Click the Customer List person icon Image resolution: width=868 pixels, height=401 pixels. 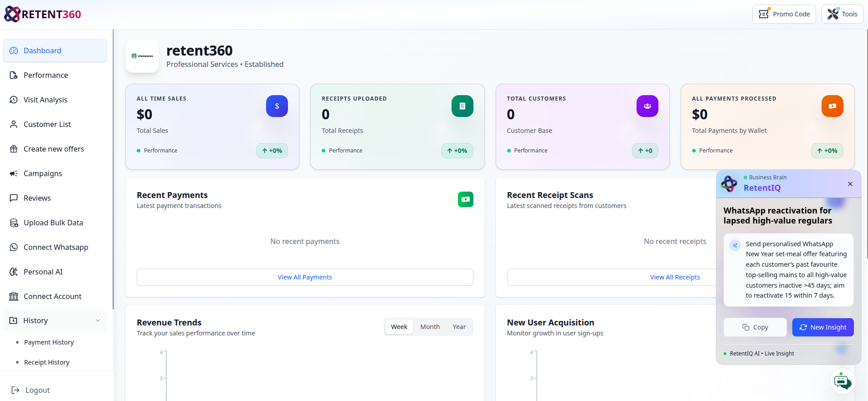[x=14, y=124]
